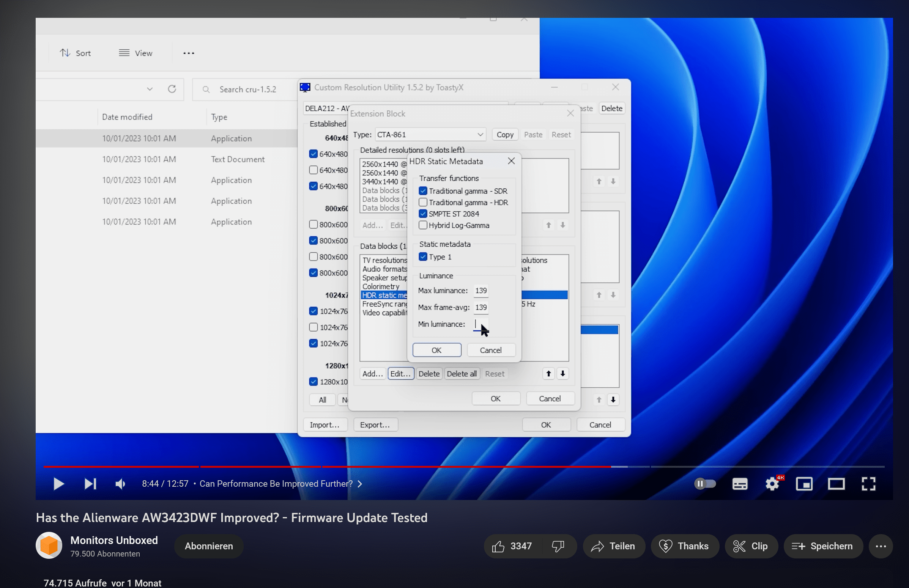
Task: Click Export... in CRU window
Action: point(375,425)
